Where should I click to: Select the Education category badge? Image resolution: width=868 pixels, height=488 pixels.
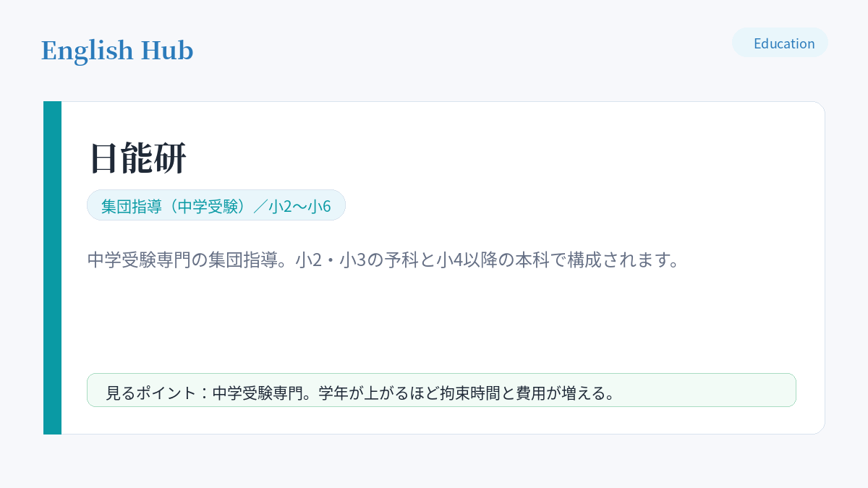[x=780, y=43]
